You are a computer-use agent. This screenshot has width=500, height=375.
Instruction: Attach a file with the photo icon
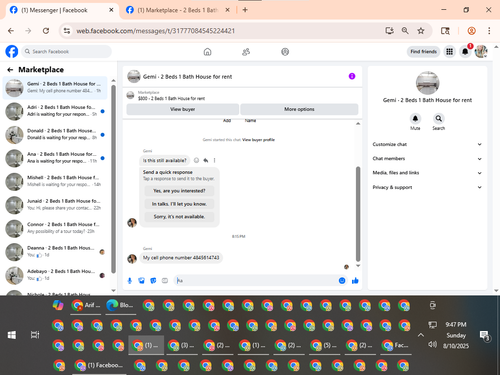141,281
